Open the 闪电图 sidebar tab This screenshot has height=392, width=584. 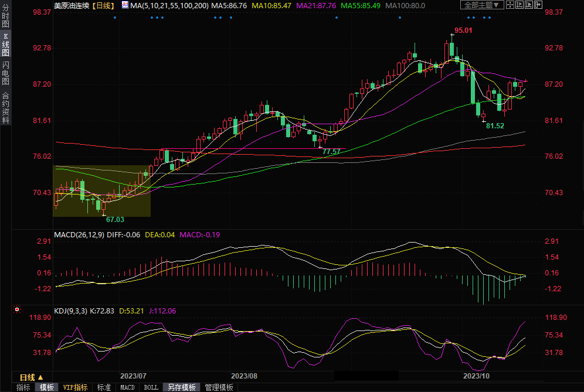6,73
